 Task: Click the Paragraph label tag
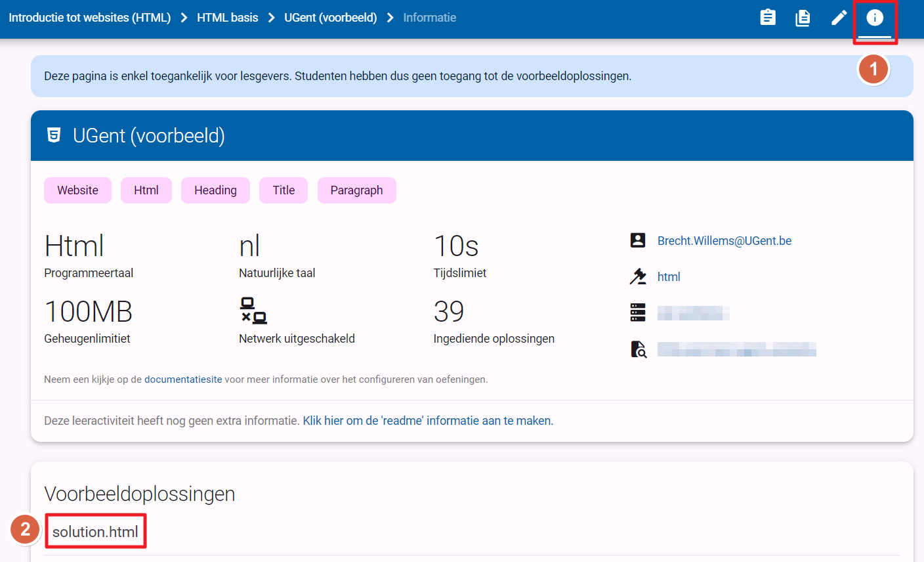pyautogui.click(x=356, y=190)
